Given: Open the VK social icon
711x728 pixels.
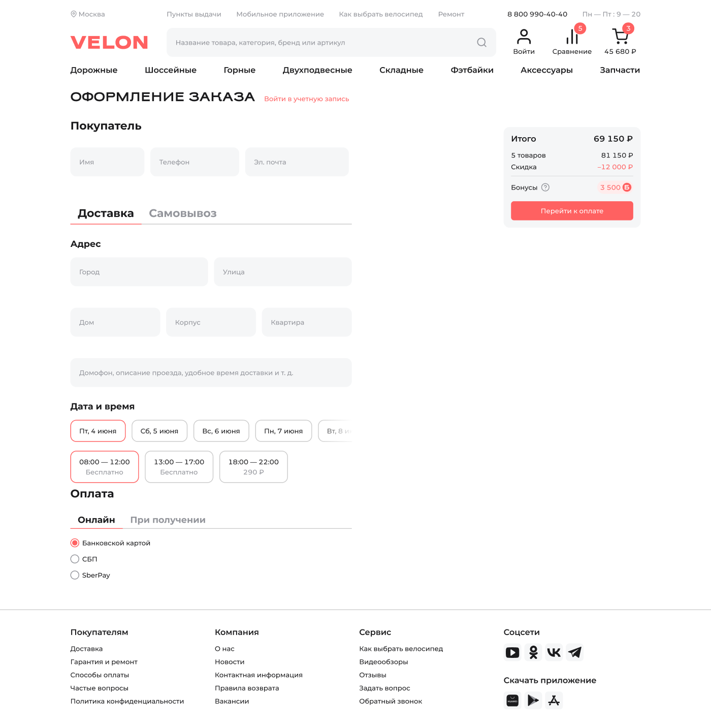Looking at the screenshot, I should point(554,652).
